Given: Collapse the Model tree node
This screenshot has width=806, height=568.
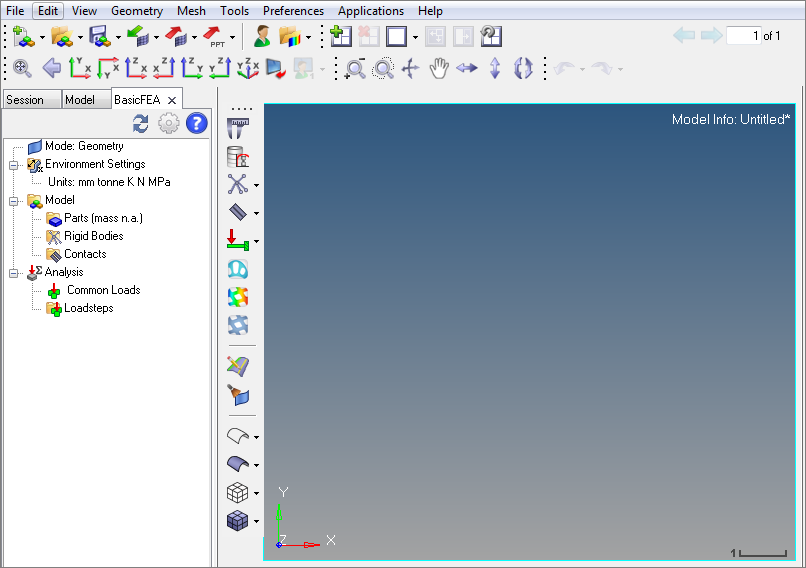Looking at the screenshot, I should pyautogui.click(x=13, y=201).
